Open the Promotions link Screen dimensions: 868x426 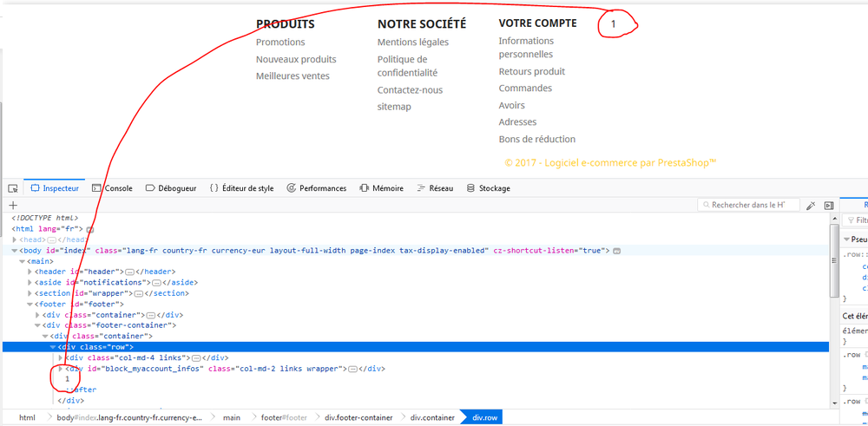280,42
